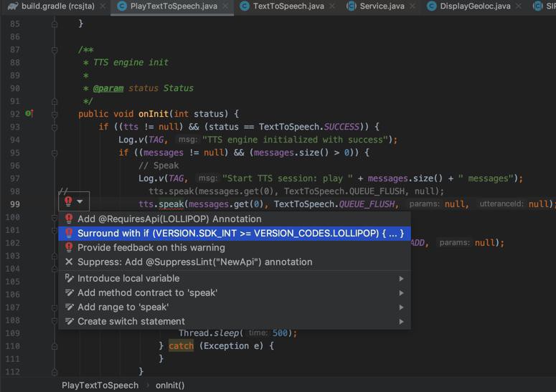Viewport: 556px width, 392px height.
Task: Click the QUEUE_FLUSH constant on line 99
Action: pyautogui.click(x=367, y=204)
